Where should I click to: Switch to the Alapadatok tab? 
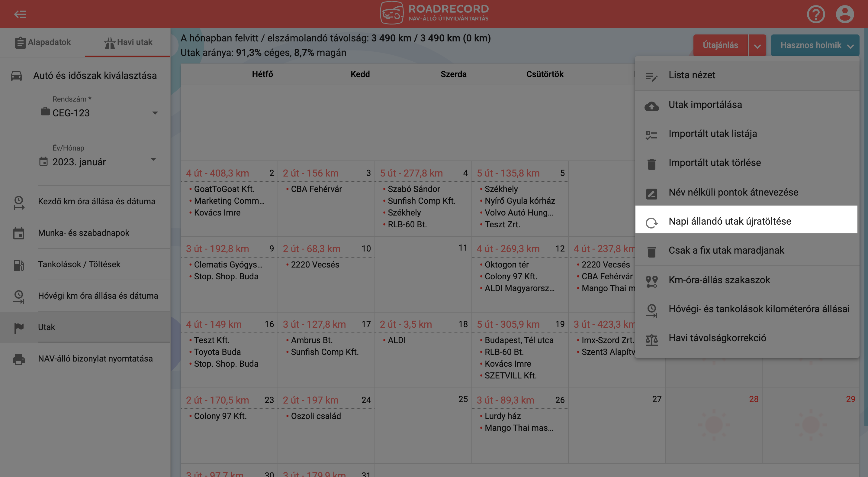point(43,42)
